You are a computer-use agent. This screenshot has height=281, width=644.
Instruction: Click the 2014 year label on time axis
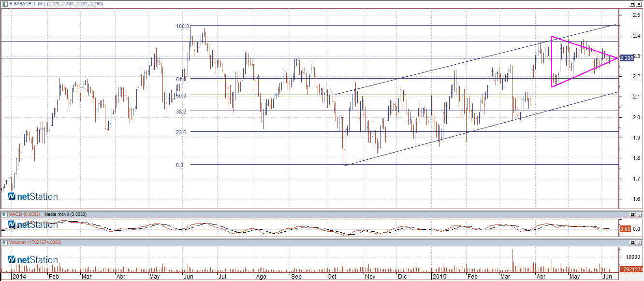tap(19, 277)
